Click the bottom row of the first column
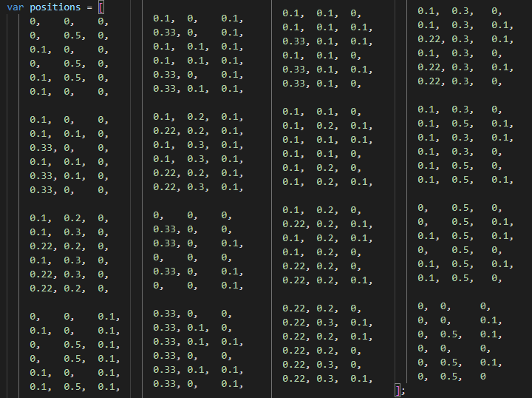532x398 pixels. point(75,386)
